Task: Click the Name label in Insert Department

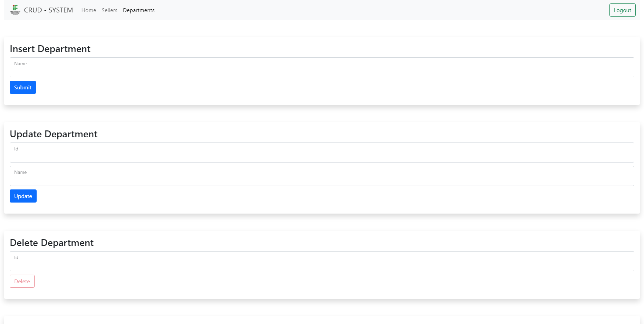Action: pos(20,64)
